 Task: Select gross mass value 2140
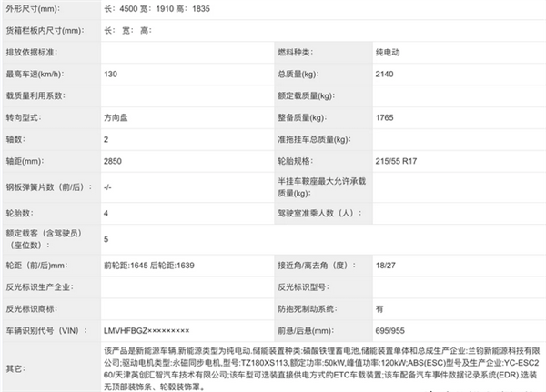[384, 75]
